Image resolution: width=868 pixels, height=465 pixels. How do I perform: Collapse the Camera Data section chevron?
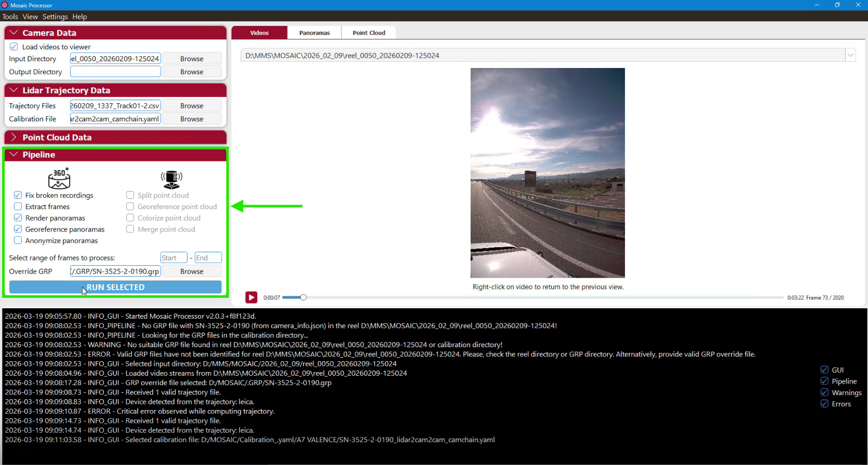coord(14,33)
